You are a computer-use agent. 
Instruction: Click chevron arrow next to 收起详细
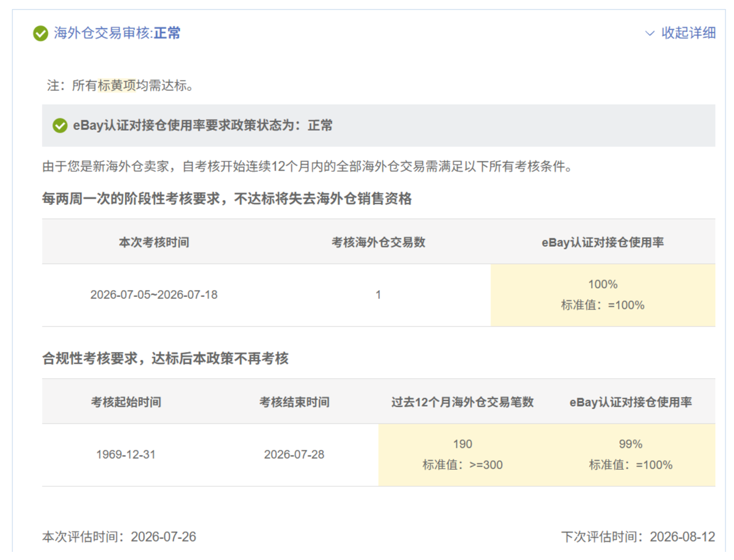649,33
